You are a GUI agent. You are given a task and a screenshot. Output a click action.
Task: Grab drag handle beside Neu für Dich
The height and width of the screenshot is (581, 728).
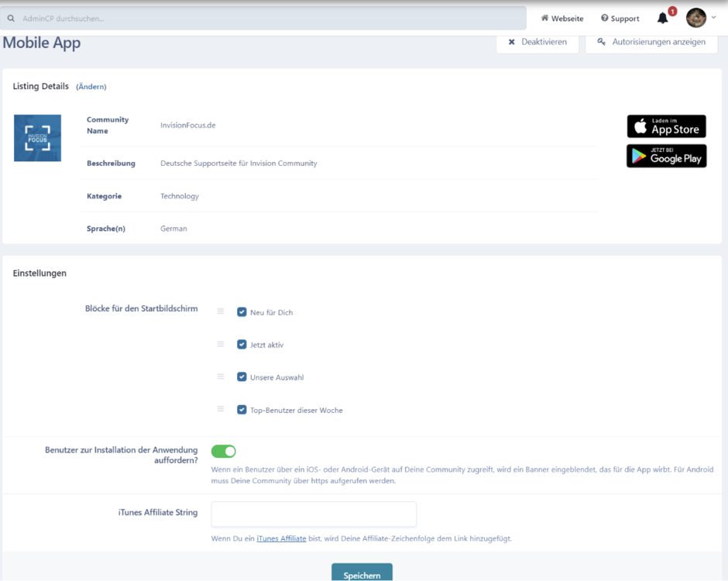click(x=220, y=311)
